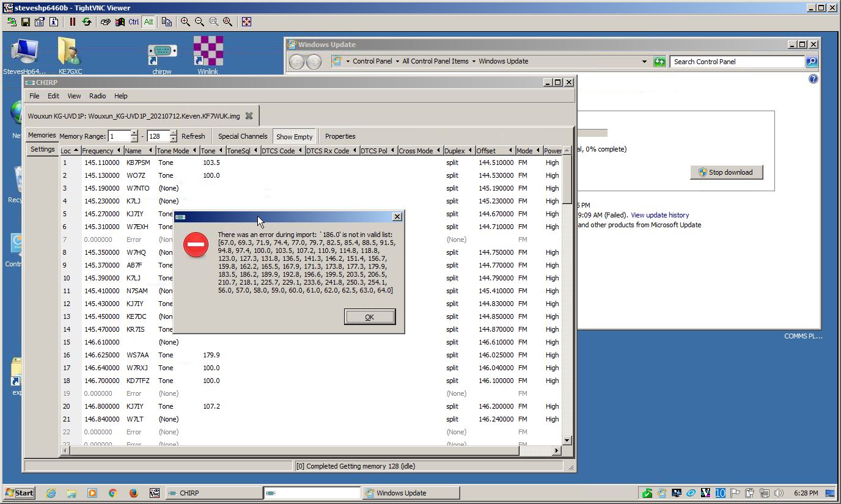The height and width of the screenshot is (504, 841).
Task: Click the Zoom in magnifier icon
Action: [186, 21]
